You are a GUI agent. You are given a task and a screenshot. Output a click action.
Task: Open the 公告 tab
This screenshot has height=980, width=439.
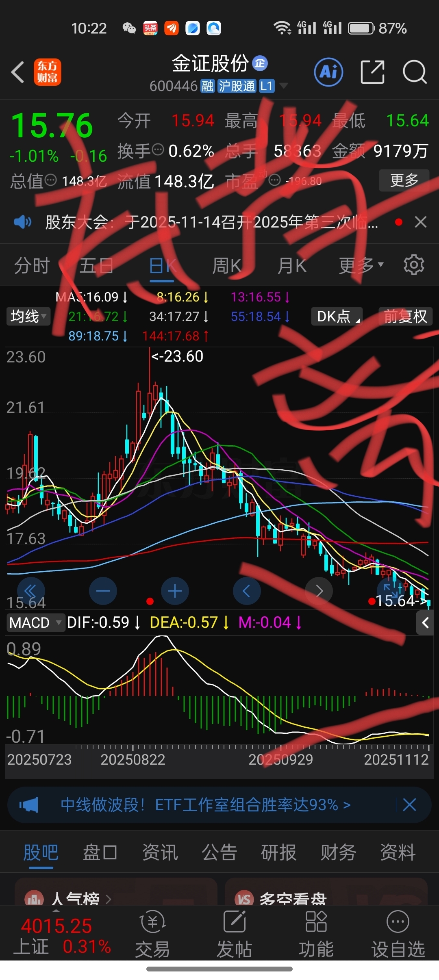tap(219, 852)
